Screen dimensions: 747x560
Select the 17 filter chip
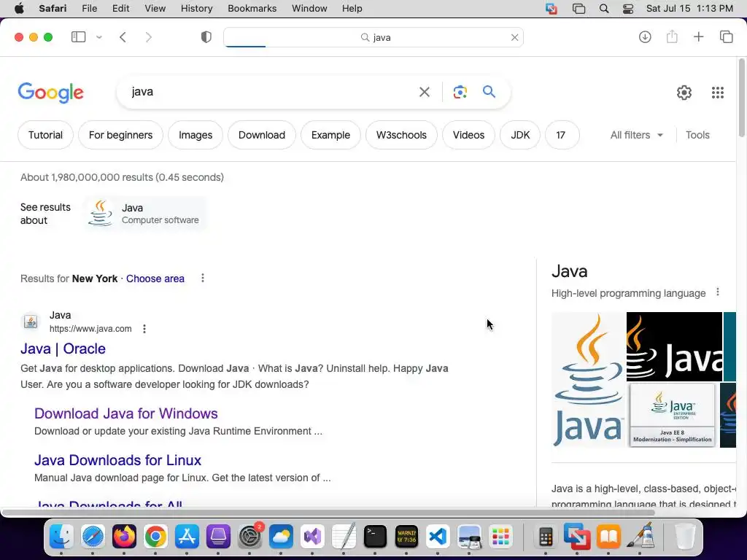pyautogui.click(x=561, y=135)
